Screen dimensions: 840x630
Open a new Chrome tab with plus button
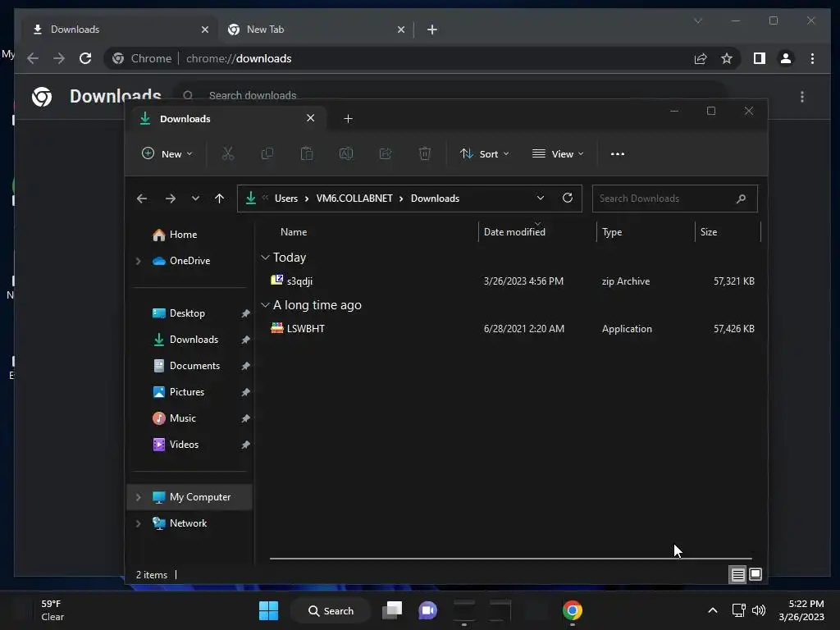point(432,30)
